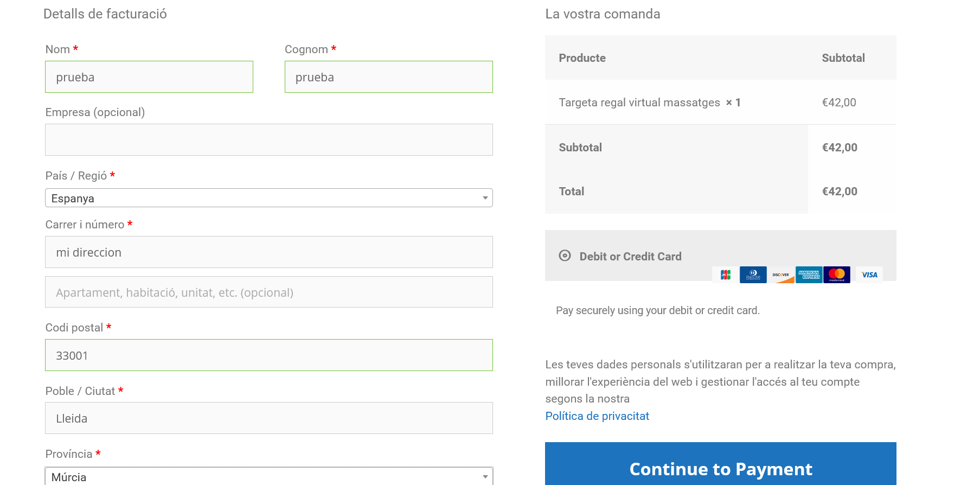The width and height of the screenshot is (980, 485).
Task: Click the Discover card icon
Action: click(781, 275)
